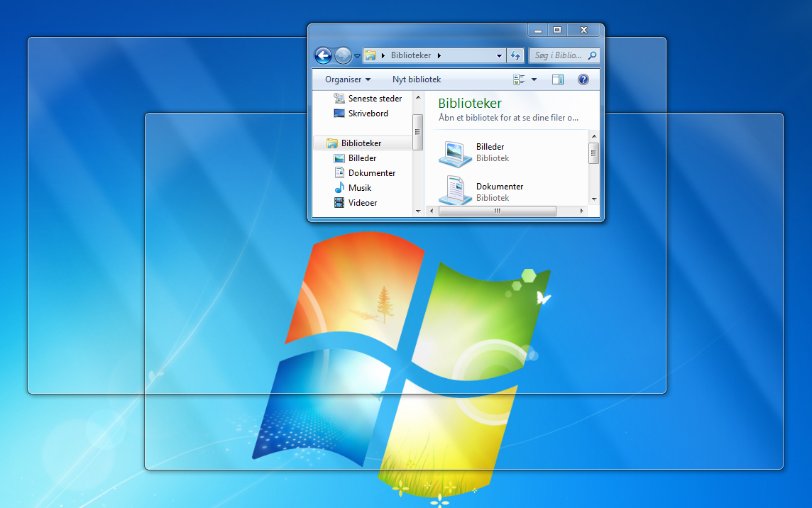Screen dimensions: 812x508
Task: Expand the root arrow before Biblioteker breadcrumb
Action: tap(383, 55)
